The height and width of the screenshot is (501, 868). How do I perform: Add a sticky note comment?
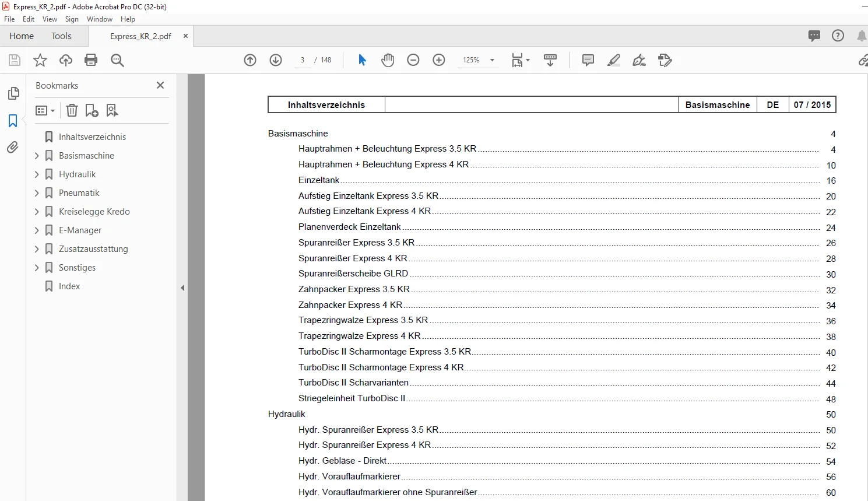click(588, 60)
